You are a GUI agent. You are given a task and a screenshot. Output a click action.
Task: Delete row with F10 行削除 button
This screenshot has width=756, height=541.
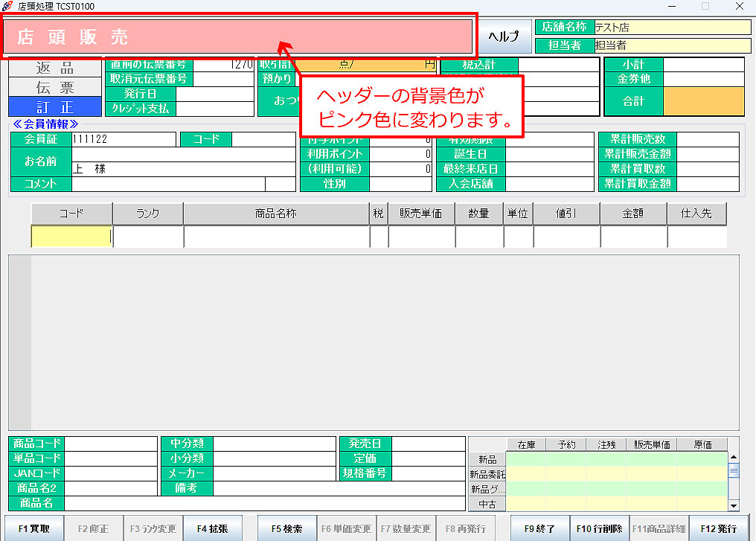[x=599, y=528]
